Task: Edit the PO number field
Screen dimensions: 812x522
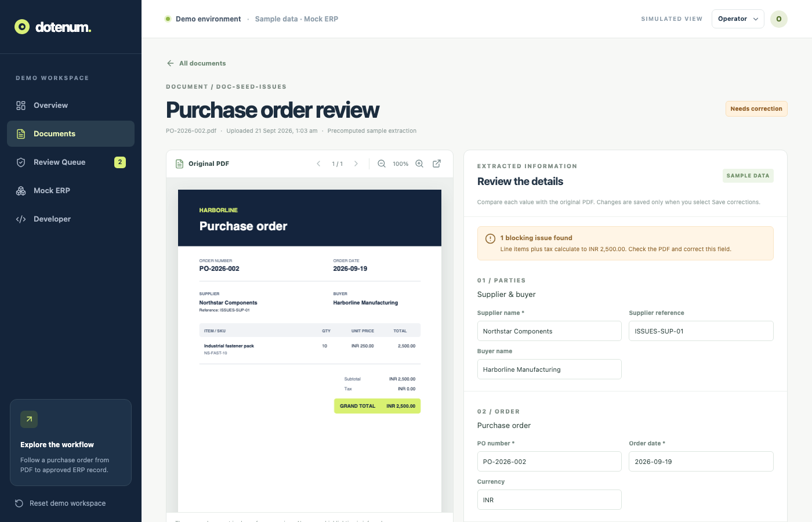Action: [x=549, y=462]
